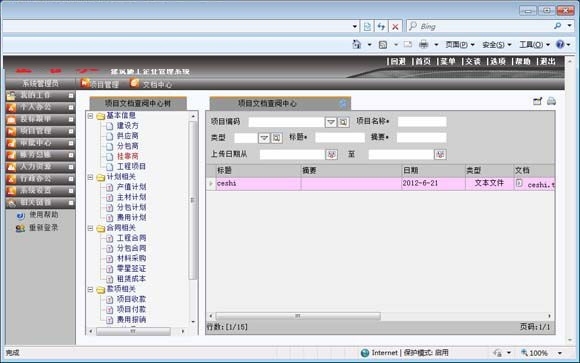The width and height of the screenshot is (580, 363).
Task: Click the 我的工作 sidebar icon
Action: point(11,95)
